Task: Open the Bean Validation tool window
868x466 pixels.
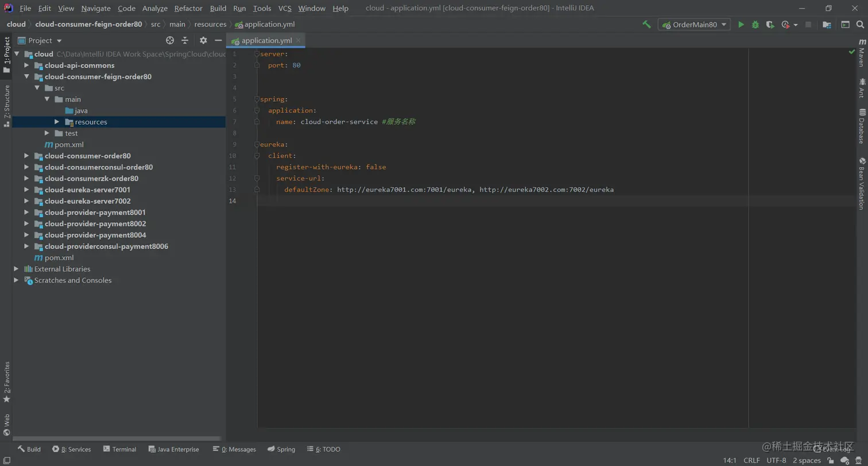Action: (862, 183)
